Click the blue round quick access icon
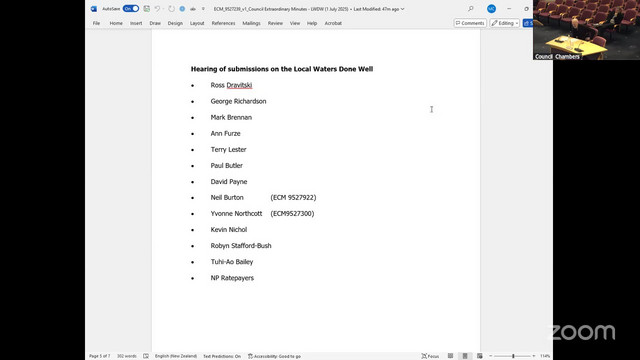This screenshot has height=360, width=640. click(x=182, y=9)
